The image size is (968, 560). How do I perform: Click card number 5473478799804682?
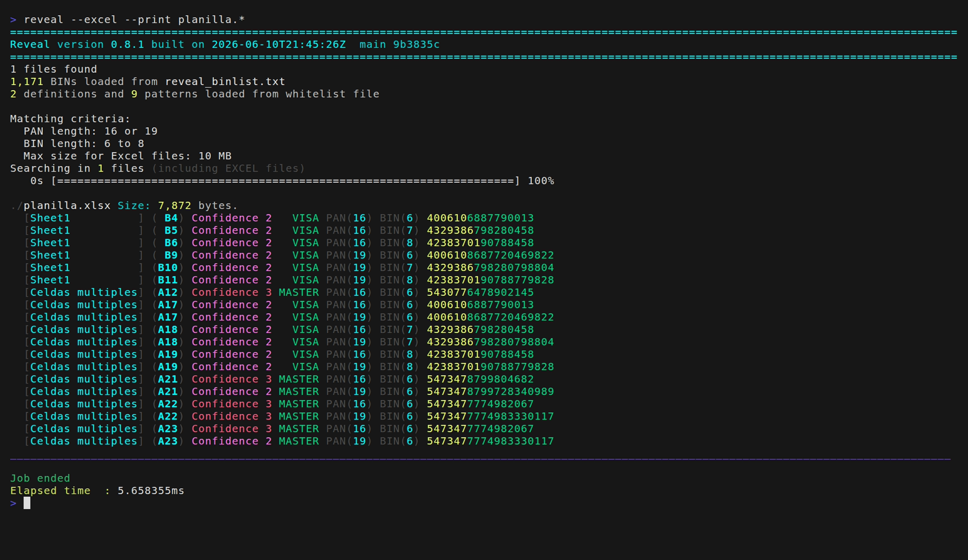[x=480, y=379]
